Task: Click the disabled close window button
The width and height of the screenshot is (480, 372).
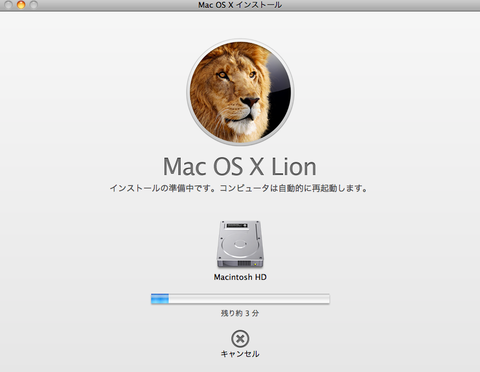Action: 8,5
